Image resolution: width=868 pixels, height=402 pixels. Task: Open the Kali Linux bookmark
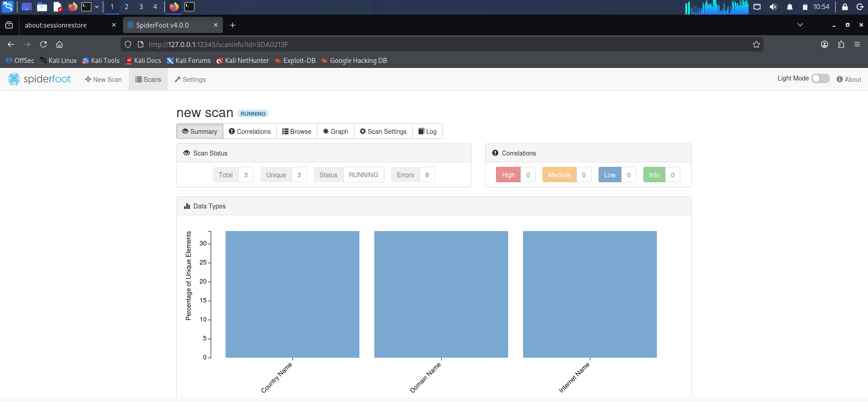coord(58,61)
